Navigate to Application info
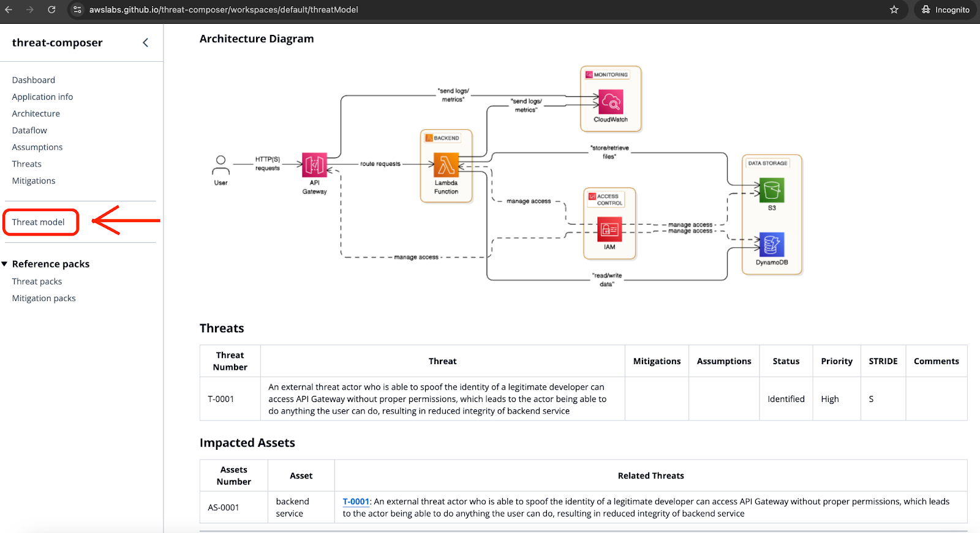Viewport: 980px width, 533px height. 42,97
